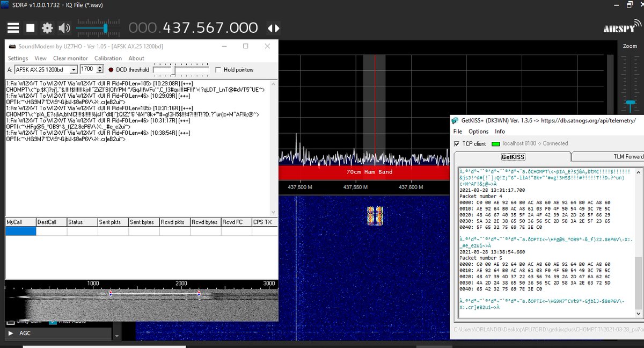The width and height of the screenshot is (644, 348).
Task: Open SoundModem About menu
Action: click(x=136, y=58)
